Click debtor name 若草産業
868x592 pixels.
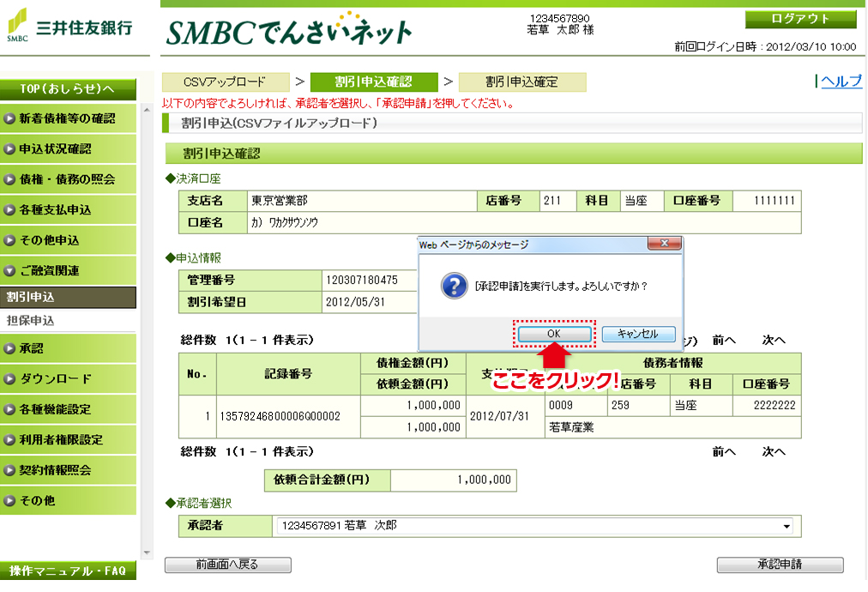tap(571, 427)
